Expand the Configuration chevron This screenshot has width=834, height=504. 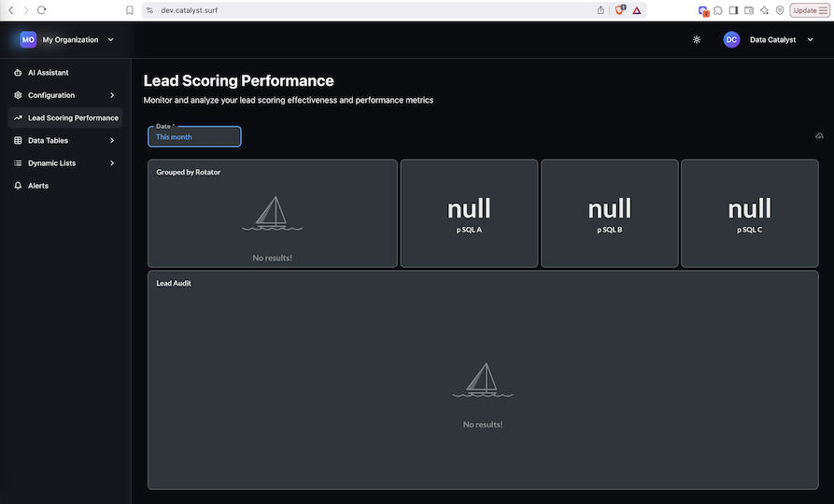coord(112,95)
